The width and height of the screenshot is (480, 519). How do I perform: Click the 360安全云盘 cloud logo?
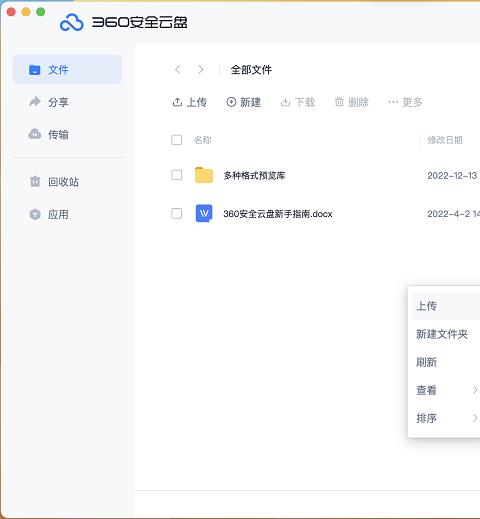[x=71, y=23]
